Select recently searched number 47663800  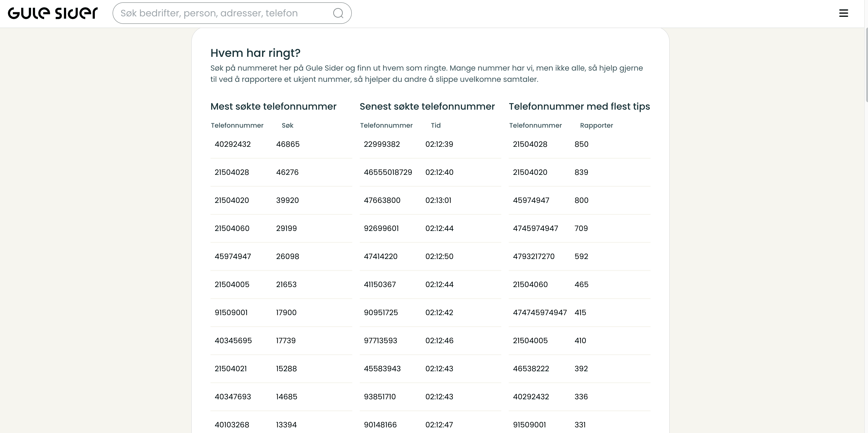[382, 200]
